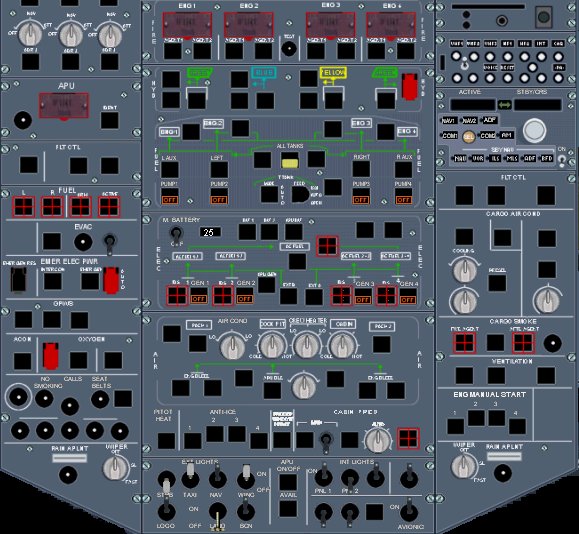Swap ACTIVE and STBY frequencies arrow button
579x534 pixels.
pos(504,105)
